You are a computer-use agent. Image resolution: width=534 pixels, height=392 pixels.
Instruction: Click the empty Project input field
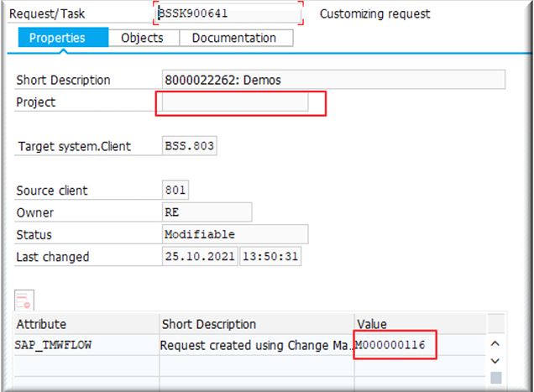tap(235, 102)
